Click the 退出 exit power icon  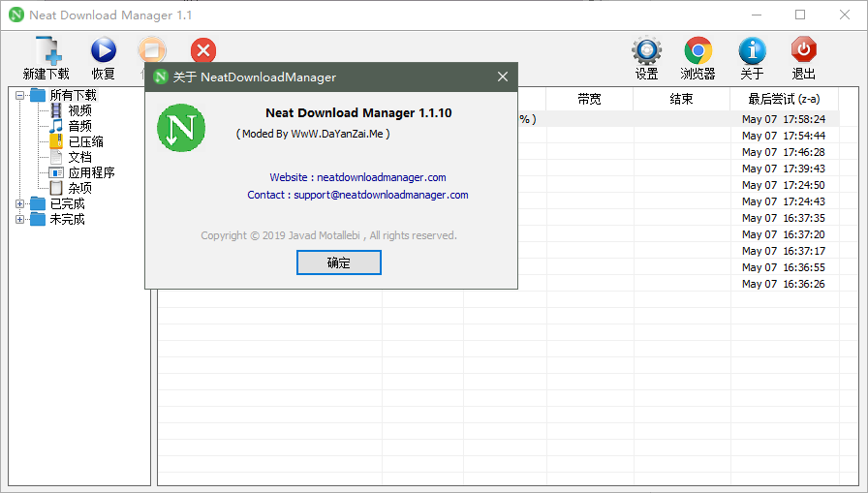click(x=804, y=49)
